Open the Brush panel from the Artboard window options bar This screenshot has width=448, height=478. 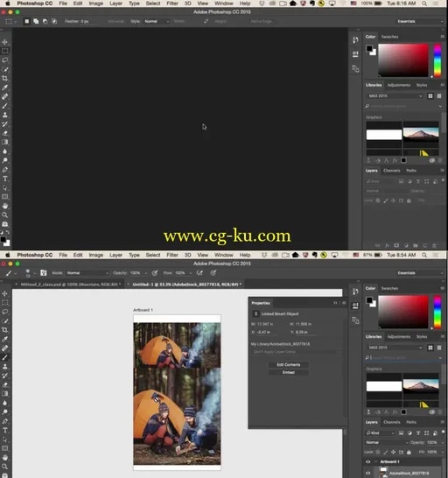(x=43, y=273)
